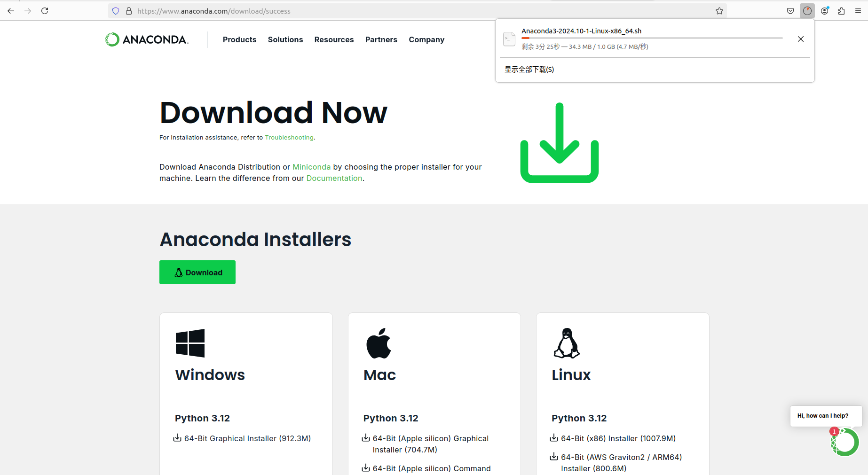The image size is (868, 475).
Task: Download Windows 64-Bit Graphical Installer (912.3M)
Action: click(247, 438)
